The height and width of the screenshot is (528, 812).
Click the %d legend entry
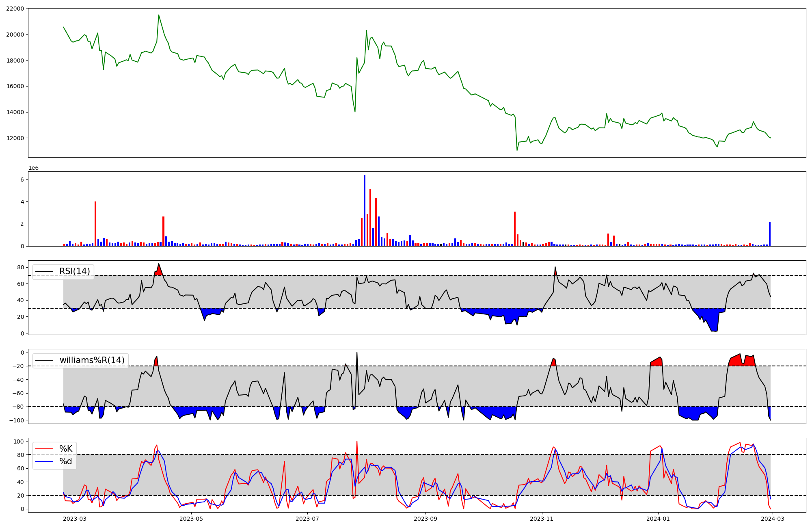66,461
